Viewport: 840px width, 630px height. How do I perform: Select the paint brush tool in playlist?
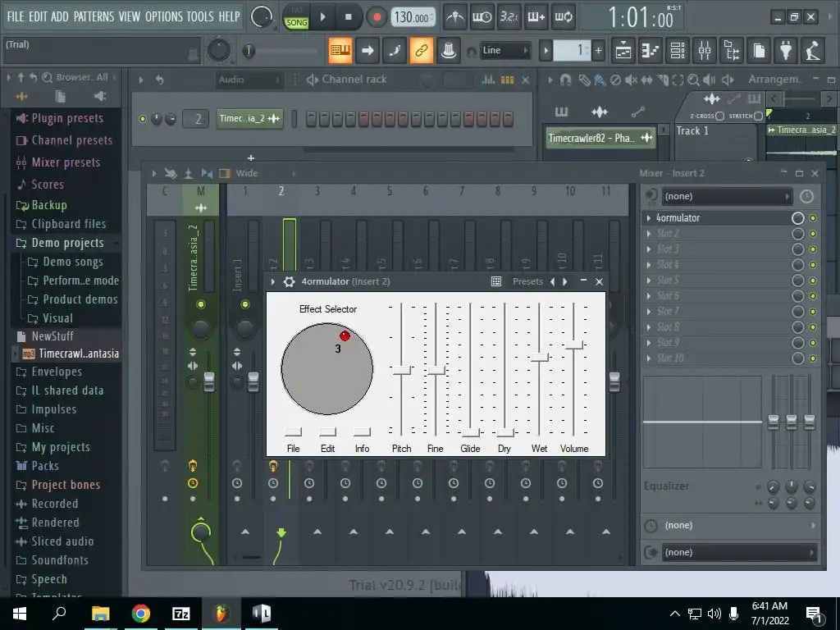pyautogui.click(x=600, y=80)
